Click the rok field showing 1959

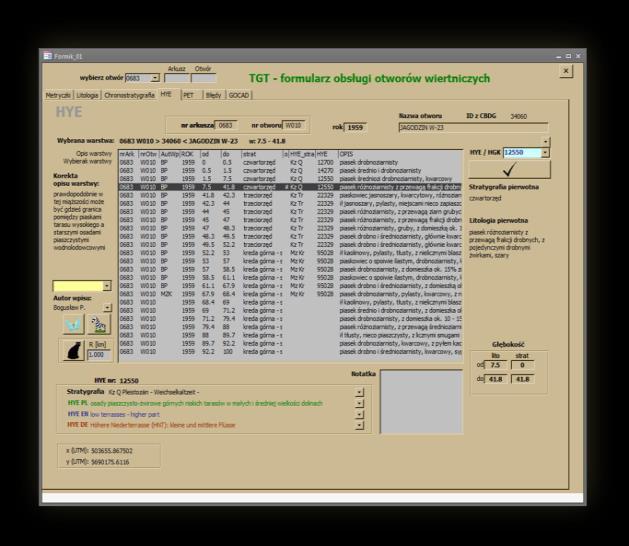[x=355, y=128]
